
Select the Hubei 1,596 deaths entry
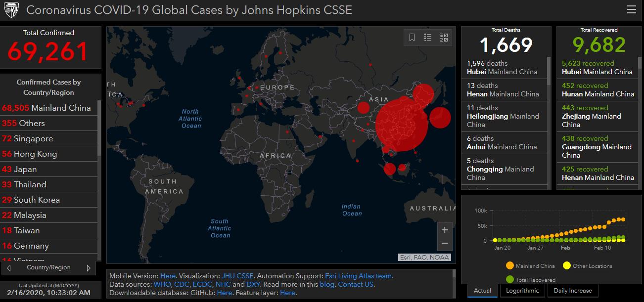point(505,68)
